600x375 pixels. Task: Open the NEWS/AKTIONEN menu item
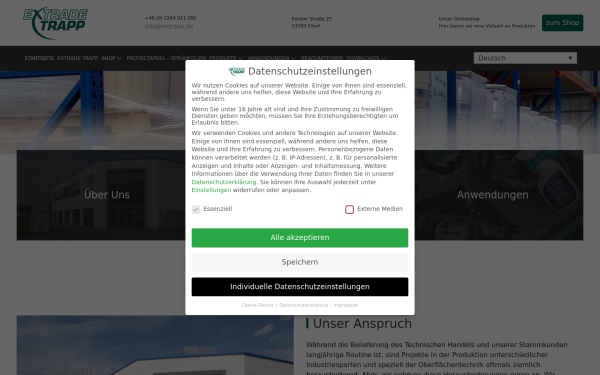pyautogui.click(x=321, y=58)
